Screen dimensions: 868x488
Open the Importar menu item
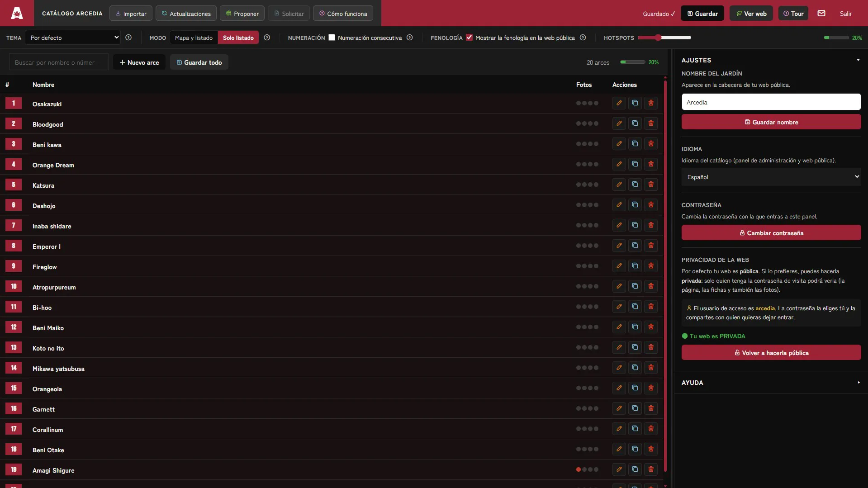pyautogui.click(x=131, y=14)
